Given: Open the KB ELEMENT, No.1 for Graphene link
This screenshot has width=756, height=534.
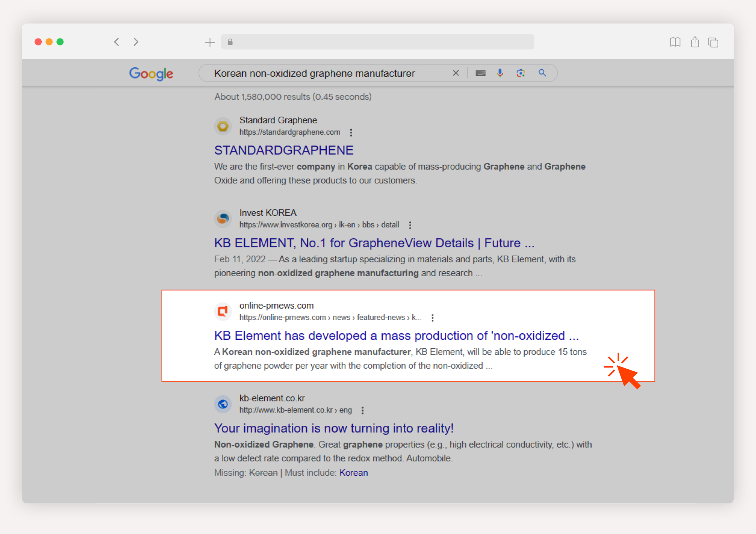Looking at the screenshot, I should tap(374, 243).
